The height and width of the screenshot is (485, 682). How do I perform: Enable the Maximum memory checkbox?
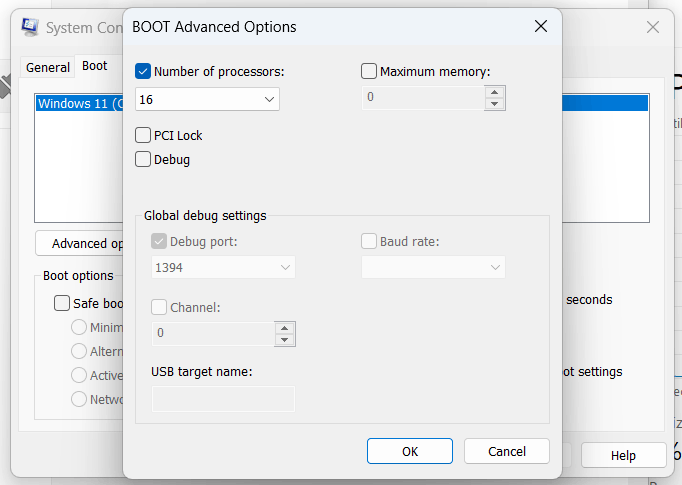[369, 71]
